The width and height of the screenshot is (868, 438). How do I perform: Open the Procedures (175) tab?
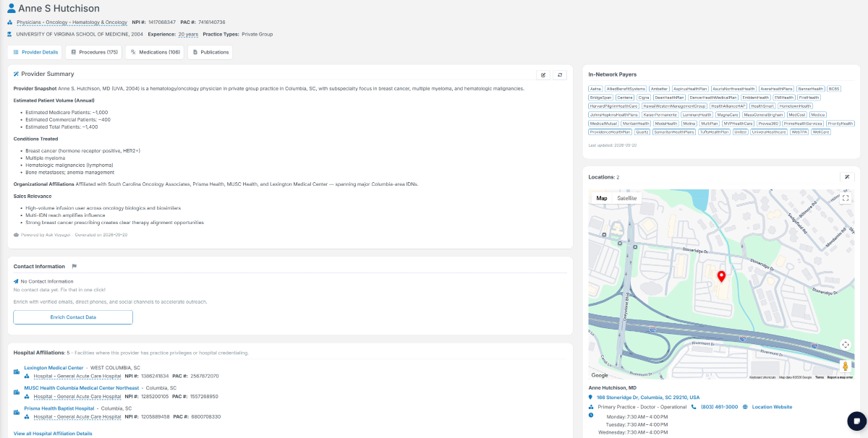[94, 52]
